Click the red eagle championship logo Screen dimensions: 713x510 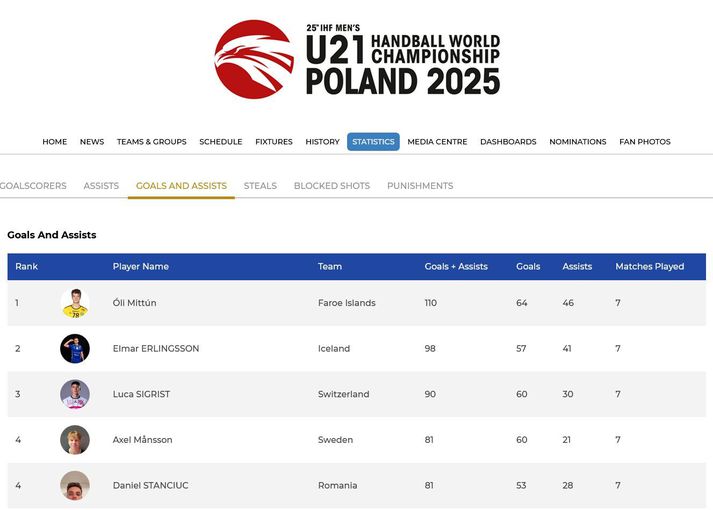click(x=254, y=59)
